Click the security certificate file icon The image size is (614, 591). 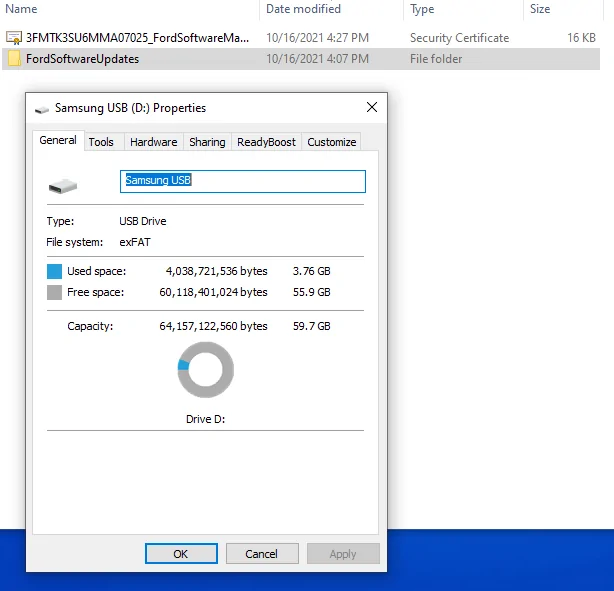[14, 38]
